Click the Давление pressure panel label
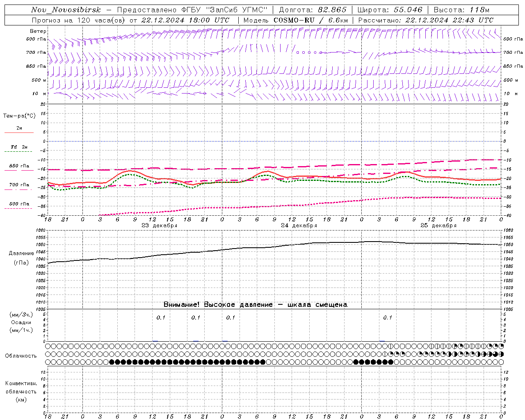The height and width of the screenshot is (420, 525). click(x=21, y=253)
